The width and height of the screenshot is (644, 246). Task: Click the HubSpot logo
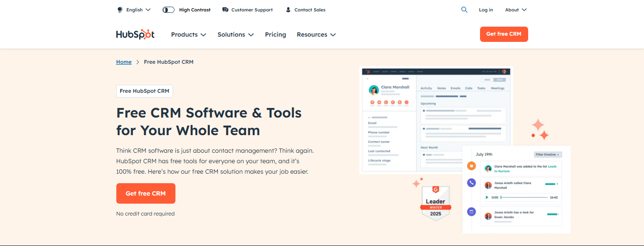click(x=135, y=34)
